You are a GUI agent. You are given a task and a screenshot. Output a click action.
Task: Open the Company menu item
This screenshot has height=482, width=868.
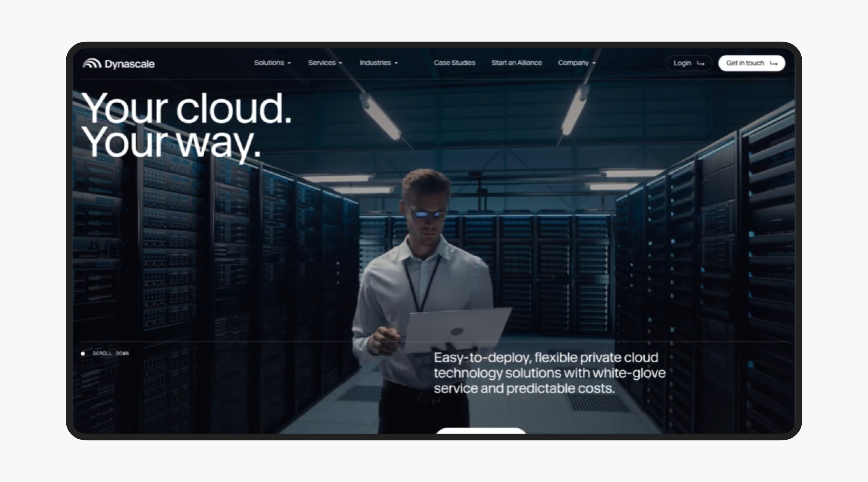pyautogui.click(x=574, y=63)
